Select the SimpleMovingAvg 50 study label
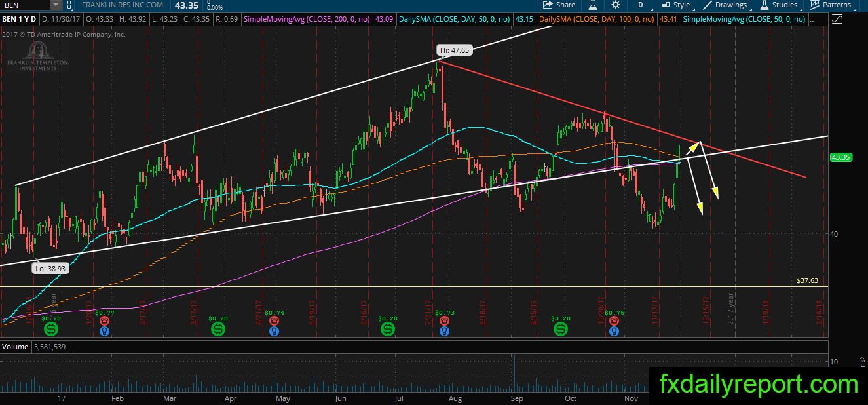868x405 pixels. (x=744, y=19)
